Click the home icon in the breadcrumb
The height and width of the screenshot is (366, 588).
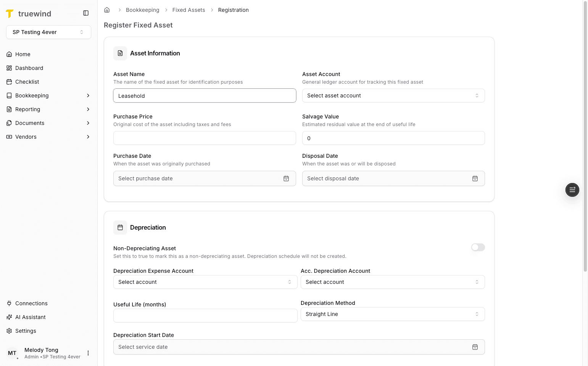tap(107, 10)
